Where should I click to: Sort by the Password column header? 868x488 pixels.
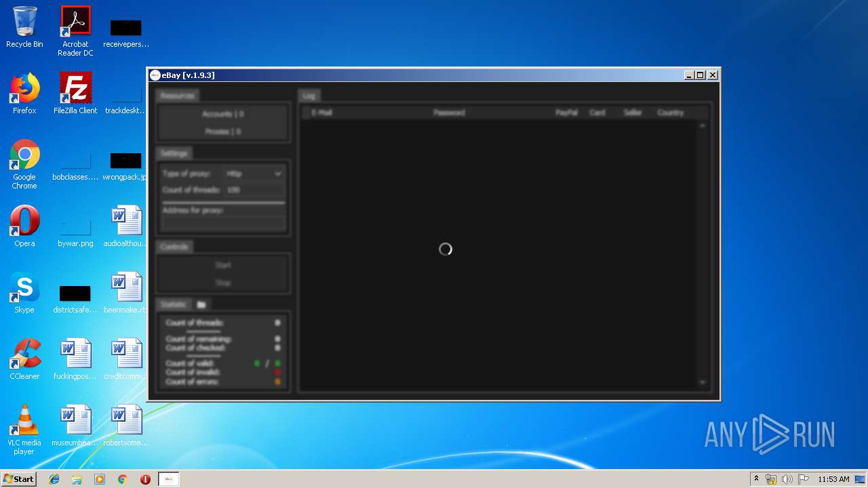coord(449,113)
